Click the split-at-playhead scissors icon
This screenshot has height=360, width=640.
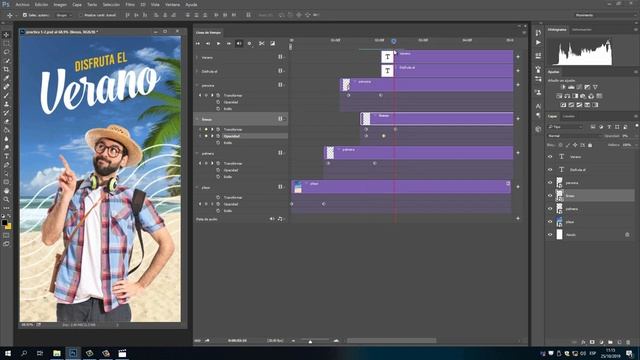point(262,43)
